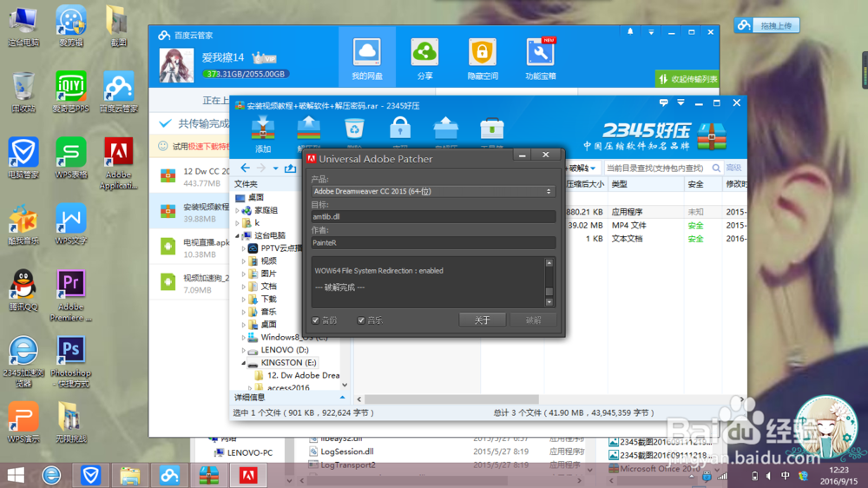Click the search magnifier in 2345好压
The width and height of the screenshot is (868, 488).
(x=716, y=168)
